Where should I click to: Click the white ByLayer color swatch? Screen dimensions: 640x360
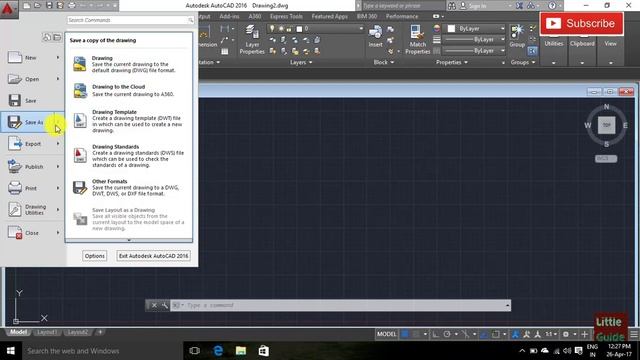(x=451, y=29)
